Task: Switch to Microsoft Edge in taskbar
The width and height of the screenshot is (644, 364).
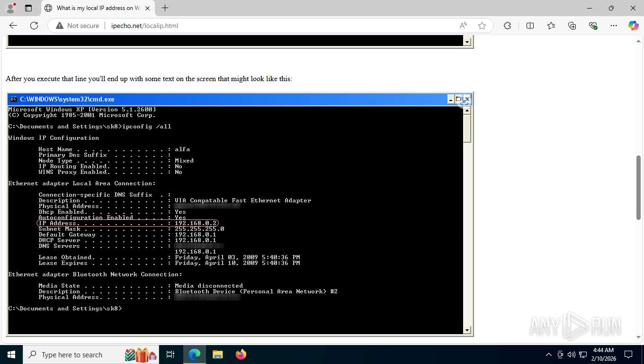Action: tap(195, 355)
